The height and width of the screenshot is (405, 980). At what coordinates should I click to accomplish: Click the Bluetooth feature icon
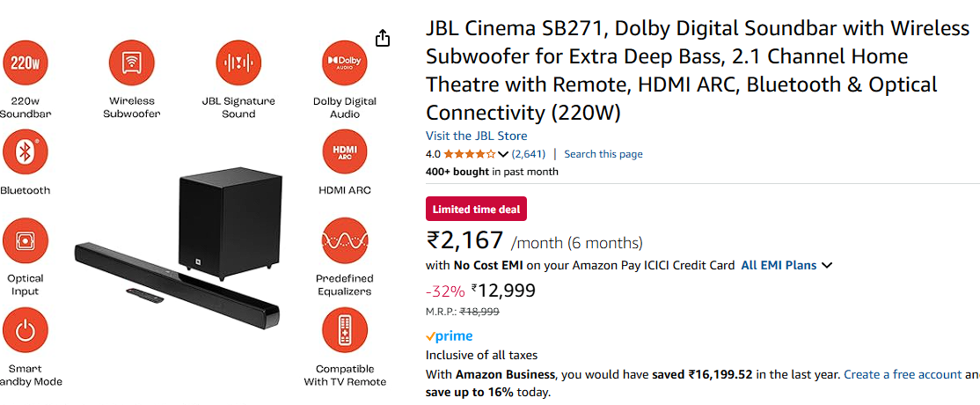click(x=24, y=151)
